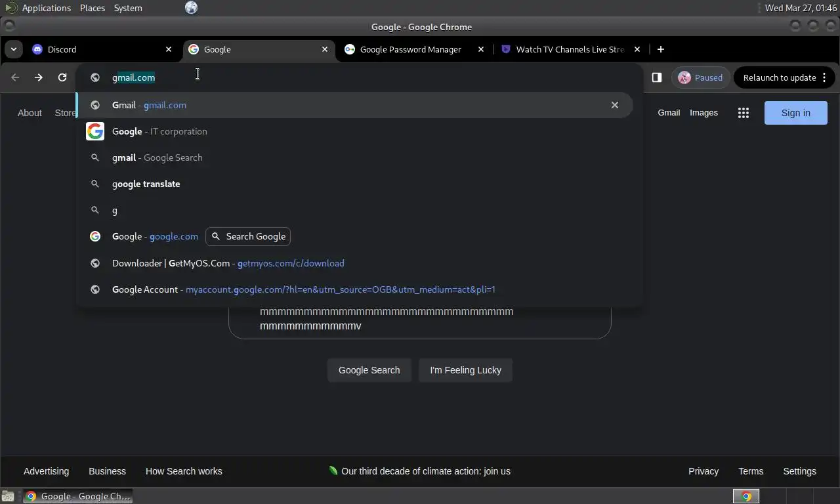Click Google Chrome taskbar window button

click(78, 496)
